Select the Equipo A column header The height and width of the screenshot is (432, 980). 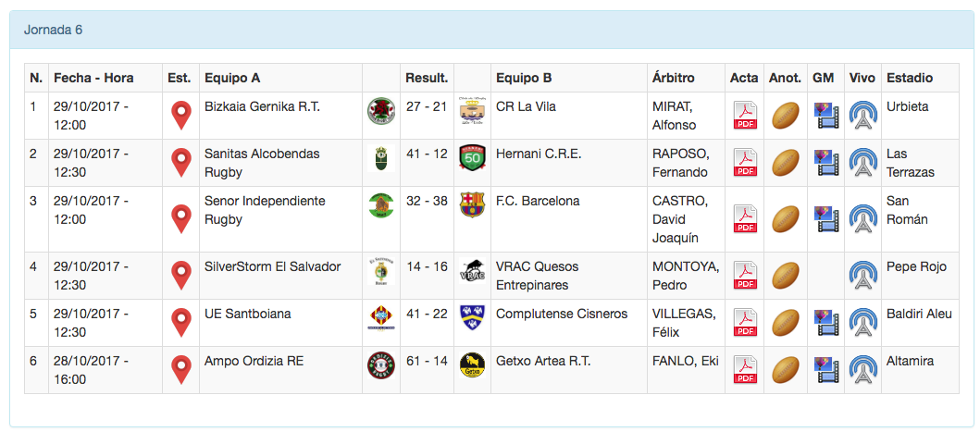tap(232, 78)
